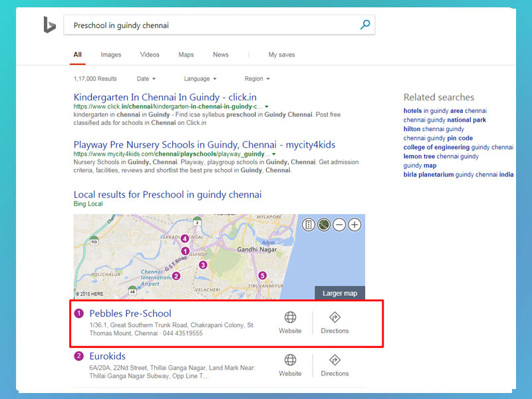Click related search lemon tree chennai guindy
Viewport: 532px width, 399px height.
pos(441,157)
